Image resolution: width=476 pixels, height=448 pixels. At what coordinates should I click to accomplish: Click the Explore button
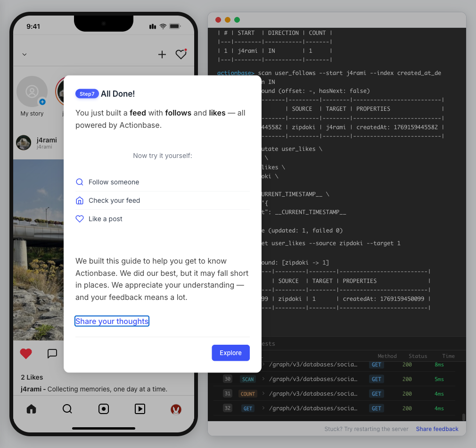point(230,353)
